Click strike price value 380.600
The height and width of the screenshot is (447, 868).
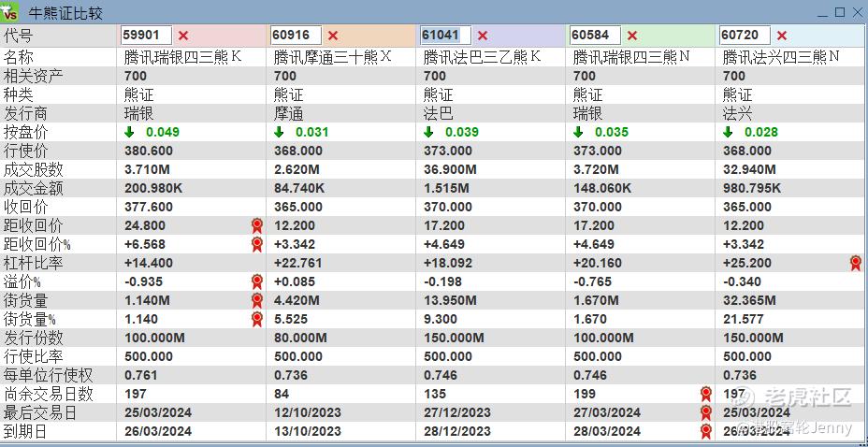pyautogui.click(x=149, y=151)
